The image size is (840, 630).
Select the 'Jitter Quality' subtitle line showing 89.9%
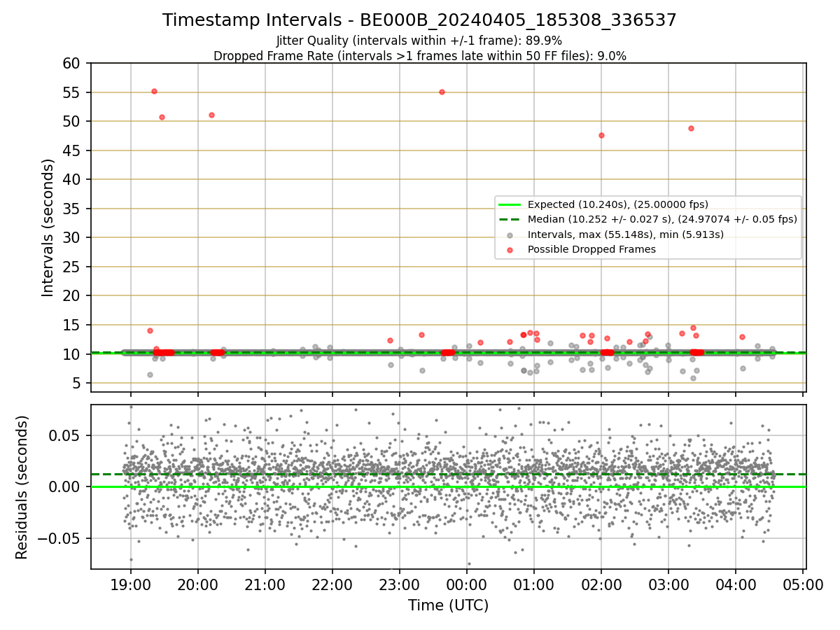(419, 41)
